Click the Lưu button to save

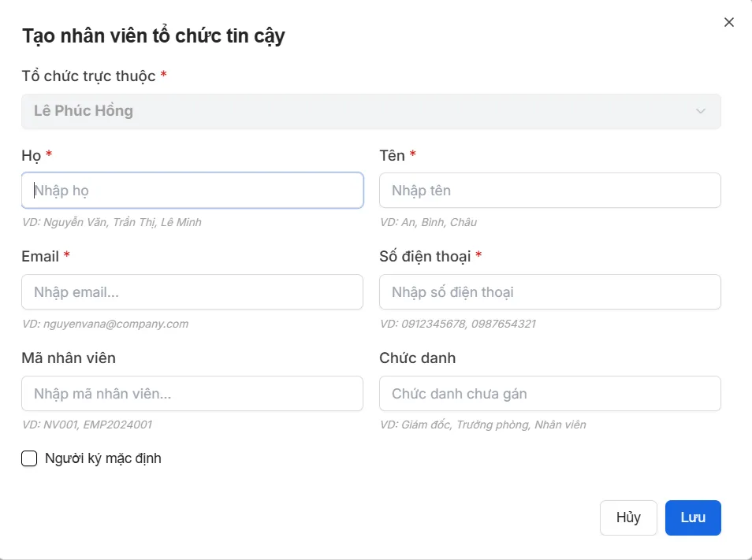coord(692,517)
